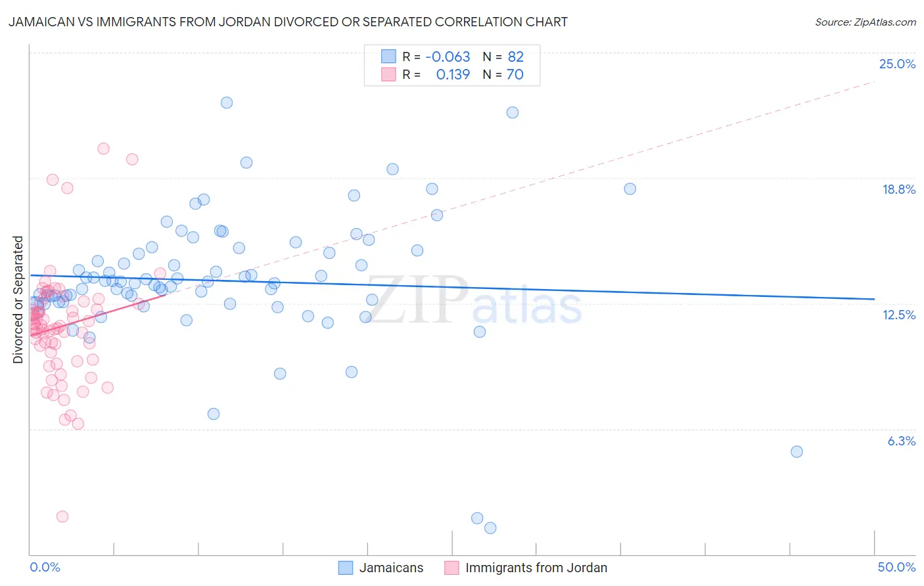This screenshot has height=586, width=924.
Task: Click the N = 70 value
Action: point(503,74)
